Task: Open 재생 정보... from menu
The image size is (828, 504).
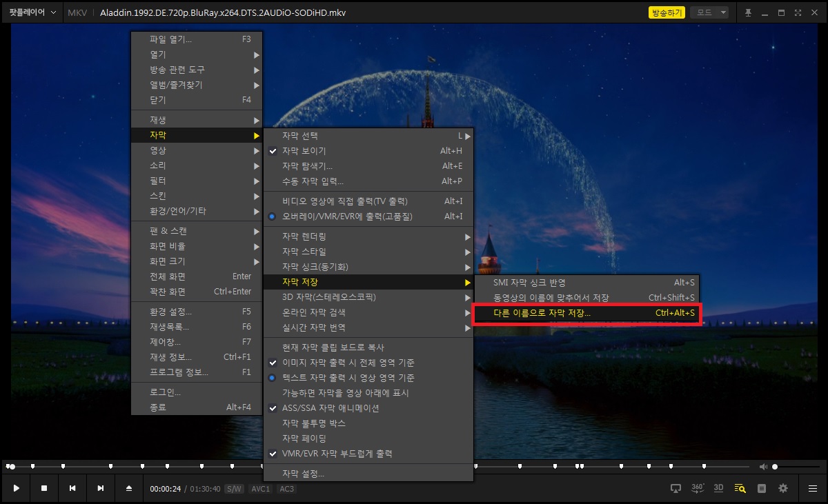Action: pos(197,357)
